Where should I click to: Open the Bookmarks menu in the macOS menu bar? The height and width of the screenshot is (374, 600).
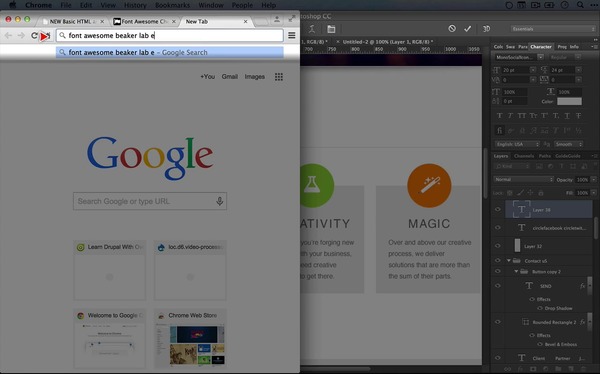(172, 5)
